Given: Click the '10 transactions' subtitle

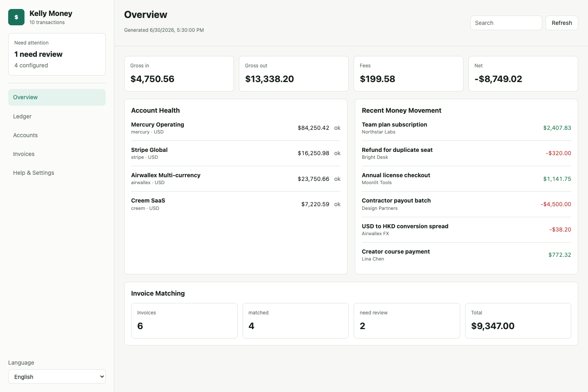Looking at the screenshot, I should tap(47, 22).
